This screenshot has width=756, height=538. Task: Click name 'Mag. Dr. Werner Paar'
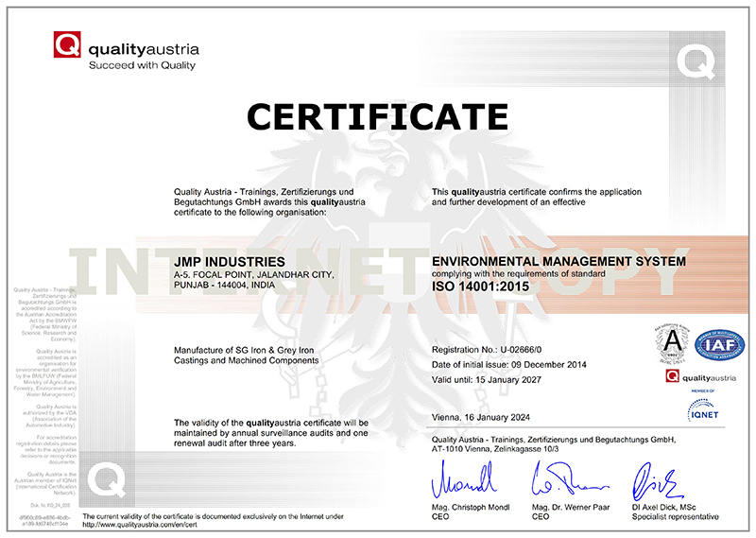point(571,507)
